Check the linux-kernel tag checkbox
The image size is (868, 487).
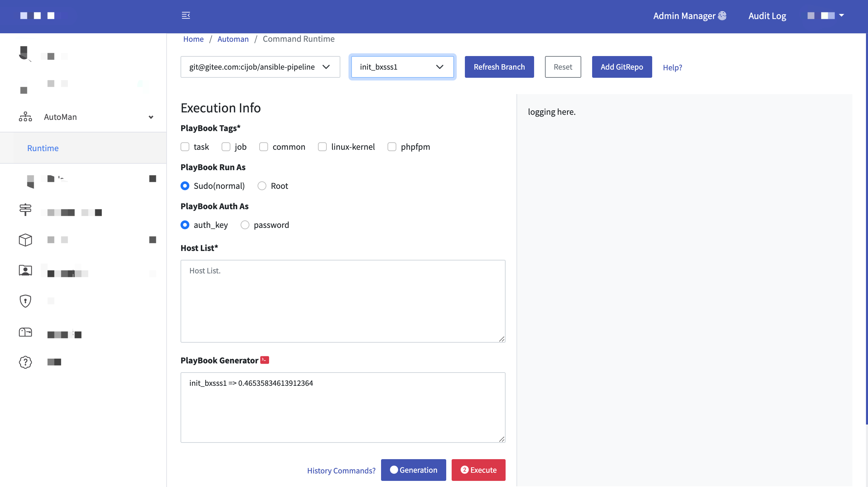322,147
